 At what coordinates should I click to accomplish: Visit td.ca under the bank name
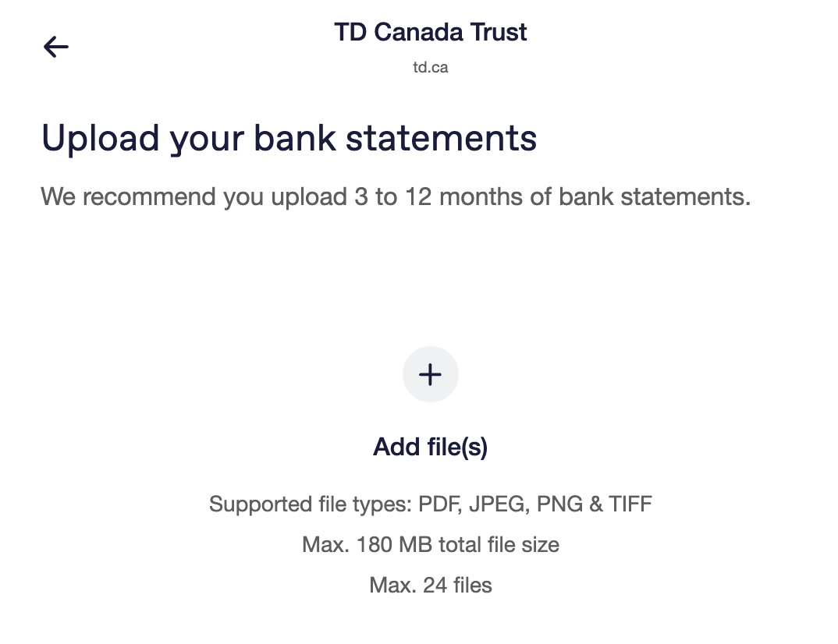click(430, 67)
